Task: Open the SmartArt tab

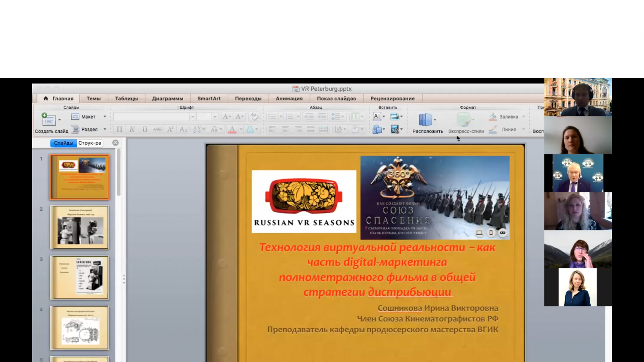Action: tap(209, 98)
